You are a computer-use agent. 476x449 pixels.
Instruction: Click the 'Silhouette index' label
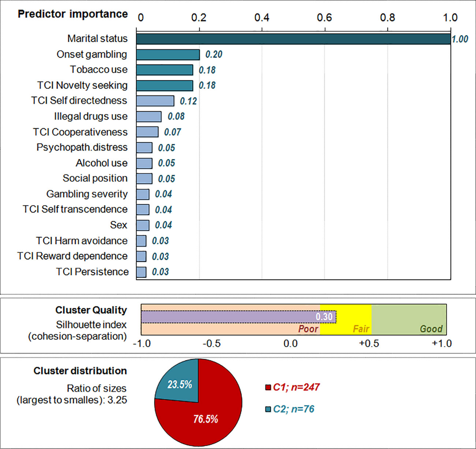click(91, 325)
